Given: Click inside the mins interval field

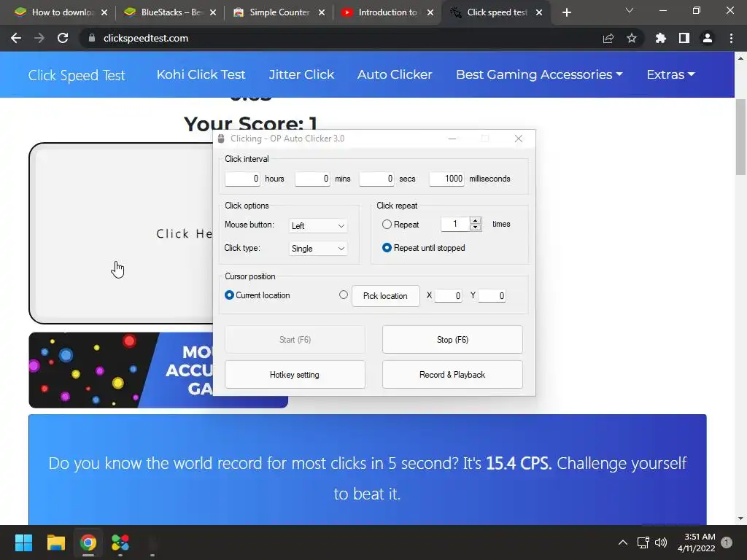Looking at the screenshot, I should pos(312,179).
